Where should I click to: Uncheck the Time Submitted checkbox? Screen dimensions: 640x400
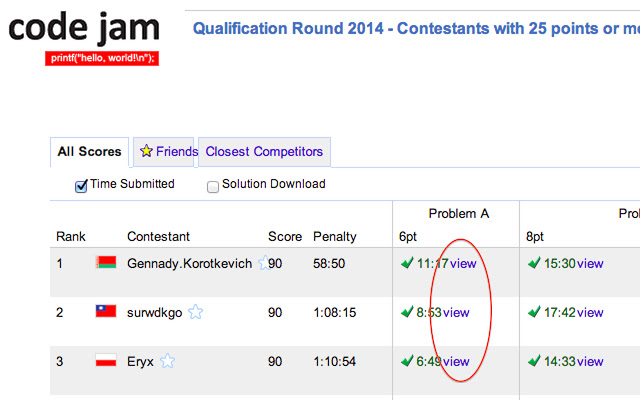click(x=81, y=185)
